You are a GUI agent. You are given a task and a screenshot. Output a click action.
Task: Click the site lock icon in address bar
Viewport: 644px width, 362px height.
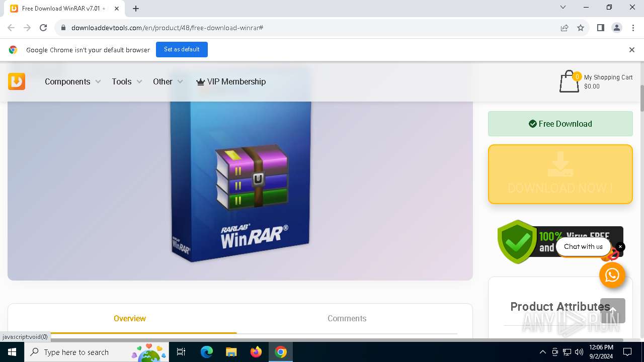(63, 28)
